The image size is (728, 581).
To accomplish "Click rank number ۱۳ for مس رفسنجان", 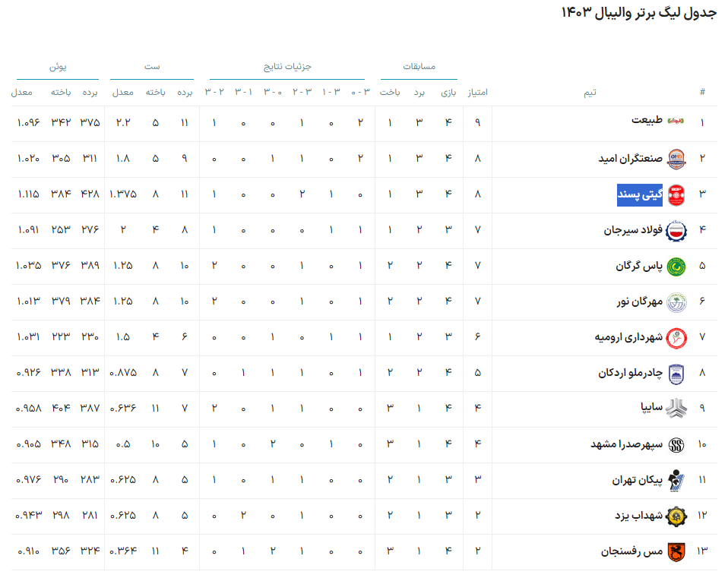I will [x=702, y=551].
